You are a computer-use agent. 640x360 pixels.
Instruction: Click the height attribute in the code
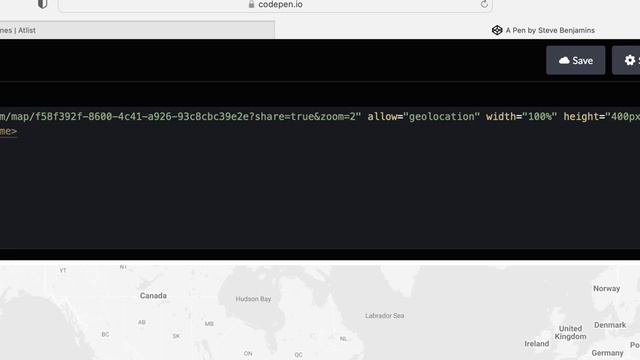pos(602,117)
